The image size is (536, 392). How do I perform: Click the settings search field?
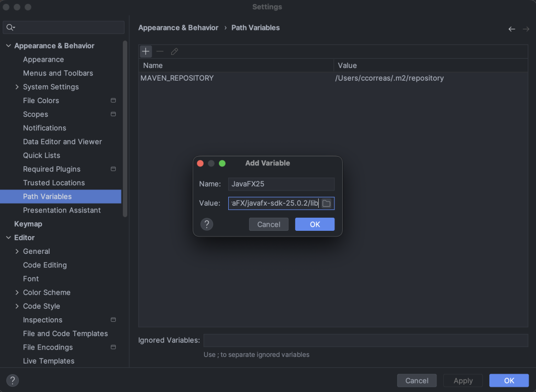point(63,27)
